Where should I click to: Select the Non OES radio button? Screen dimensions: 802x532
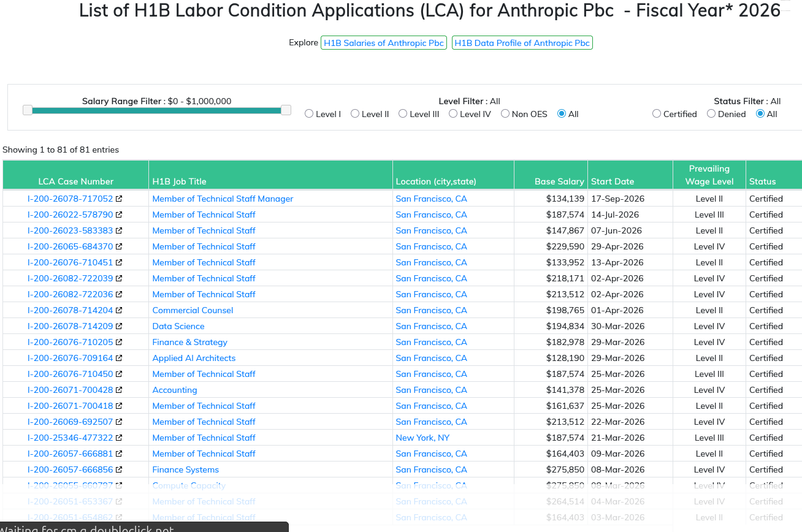pyautogui.click(x=505, y=113)
